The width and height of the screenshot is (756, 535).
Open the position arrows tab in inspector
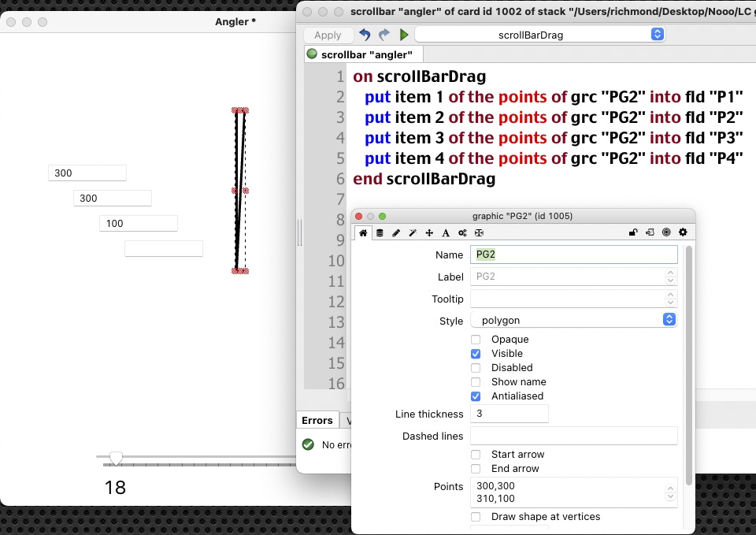(x=429, y=232)
